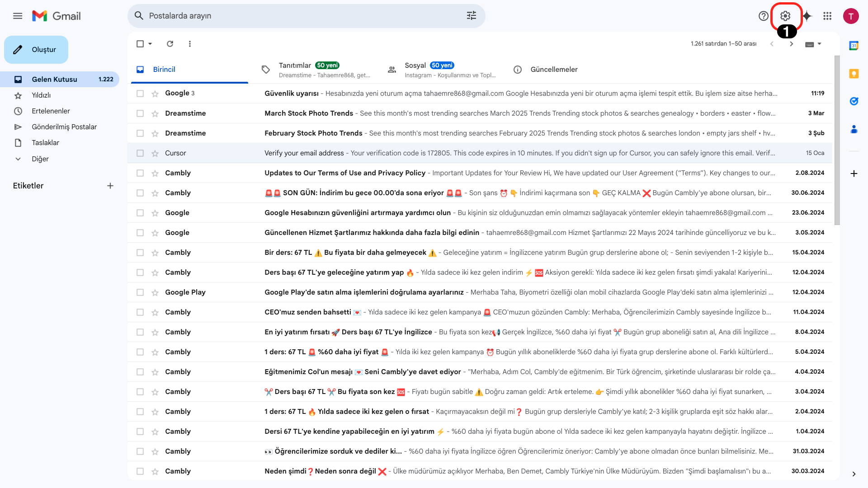Image resolution: width=868 pixels, height=488 pixels.
Task: Refresh the inbox
Action: tap(170, 44)
